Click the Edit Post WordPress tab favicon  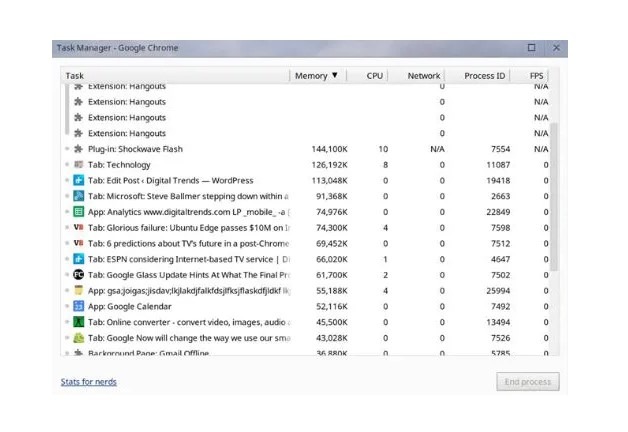[x=78, y=180]
